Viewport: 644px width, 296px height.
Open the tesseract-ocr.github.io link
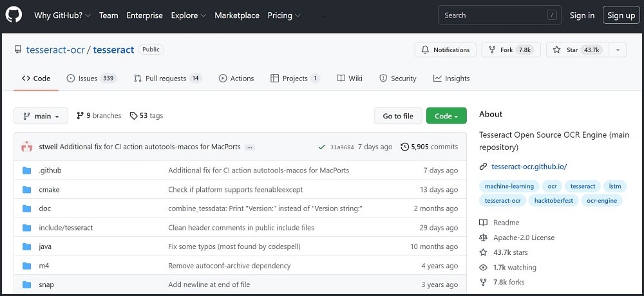(x=529, y=167)
